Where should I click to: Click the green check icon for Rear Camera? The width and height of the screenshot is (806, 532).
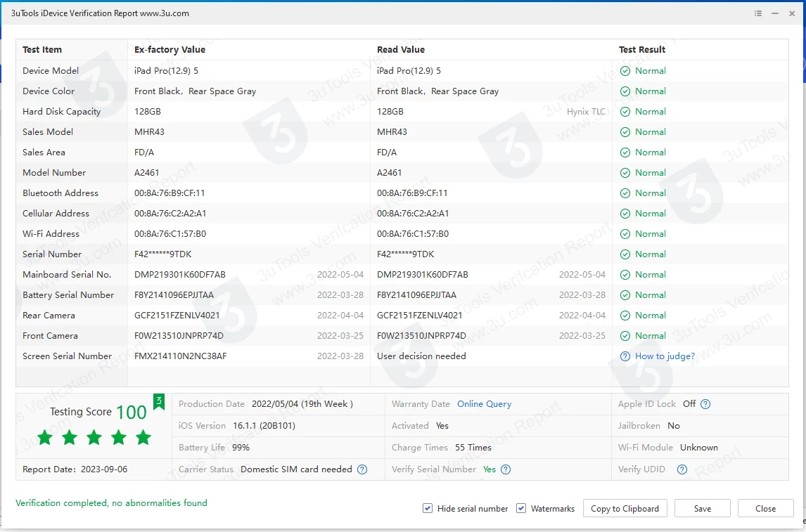tap(625, 316)
